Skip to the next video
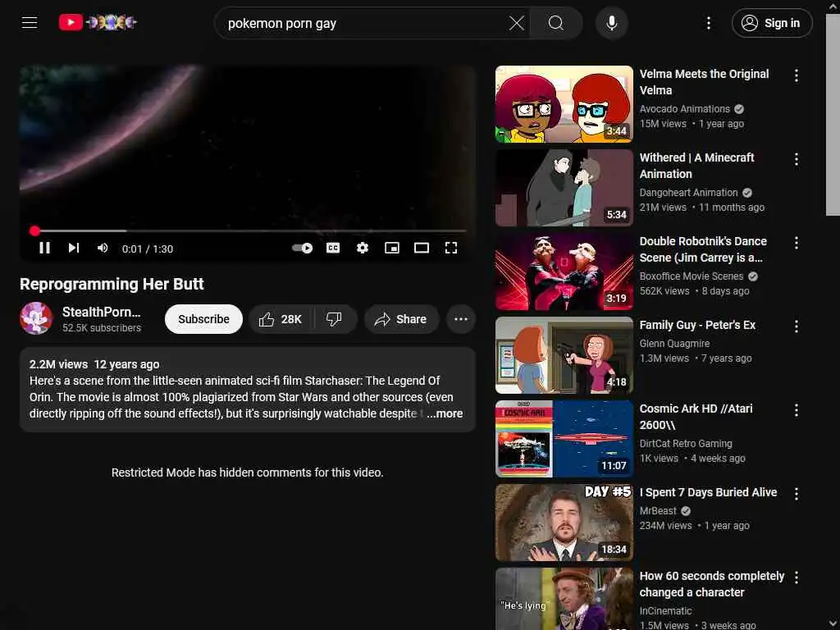This screenshot has height=630, width=840. tap(73, 248)
